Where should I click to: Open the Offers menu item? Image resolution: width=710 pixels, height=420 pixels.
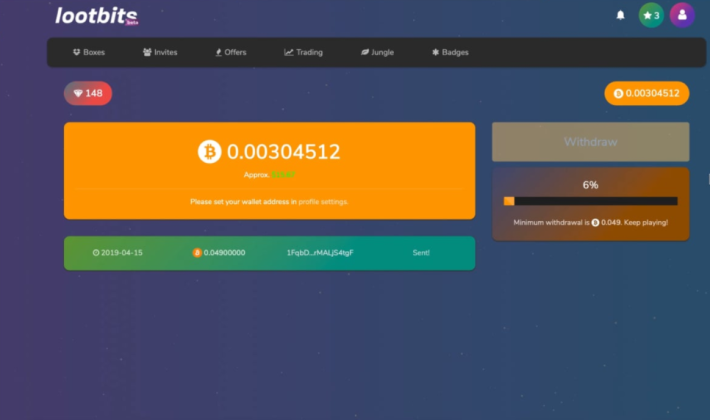(231, 52)
